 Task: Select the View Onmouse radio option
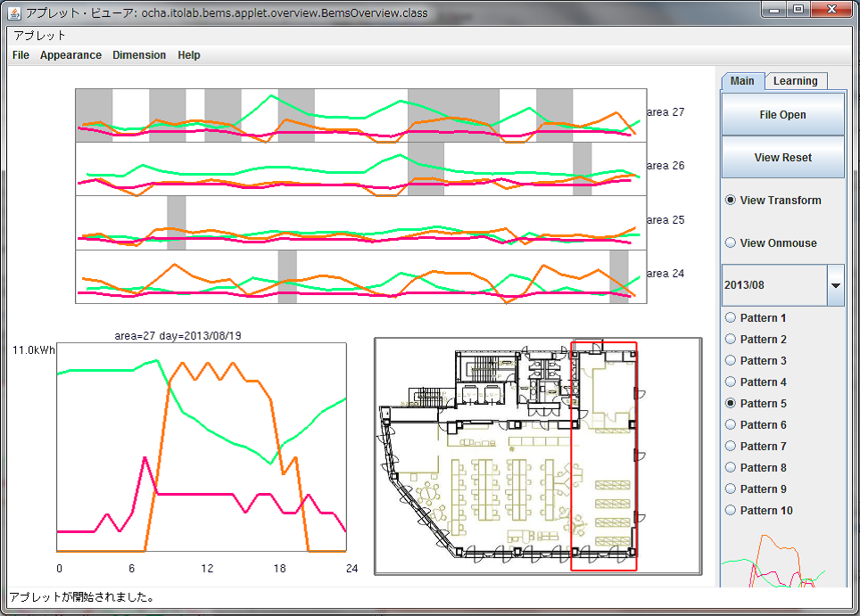[732, 242]
